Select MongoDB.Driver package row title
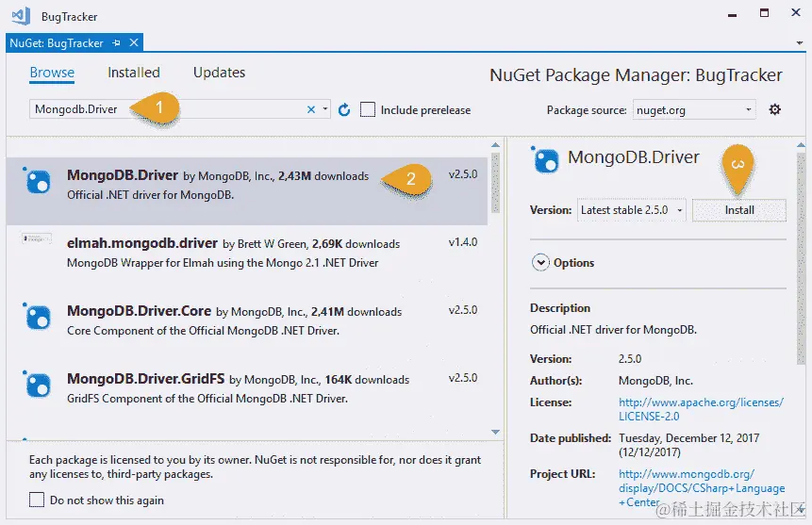Image resolution: width=812 pixels, height=525 pixels. [123, 175]
